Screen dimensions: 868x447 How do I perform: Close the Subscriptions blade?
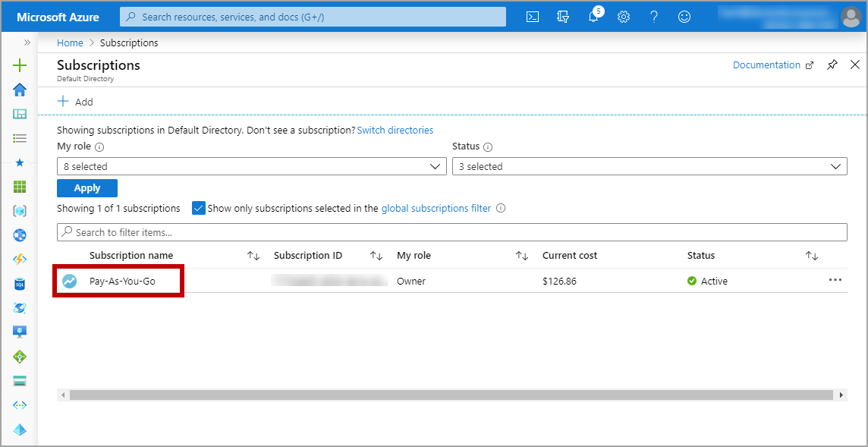(x=854, y=65)
